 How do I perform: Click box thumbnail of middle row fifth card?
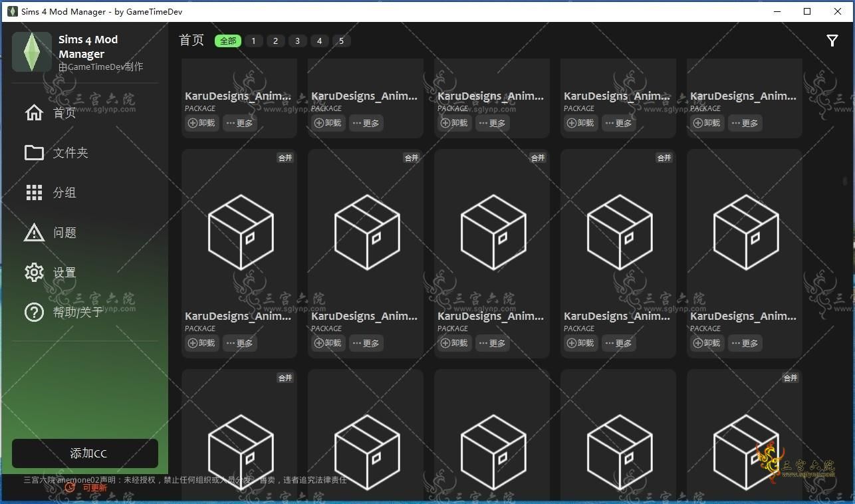pyautogui.click(x=746, y=232)
